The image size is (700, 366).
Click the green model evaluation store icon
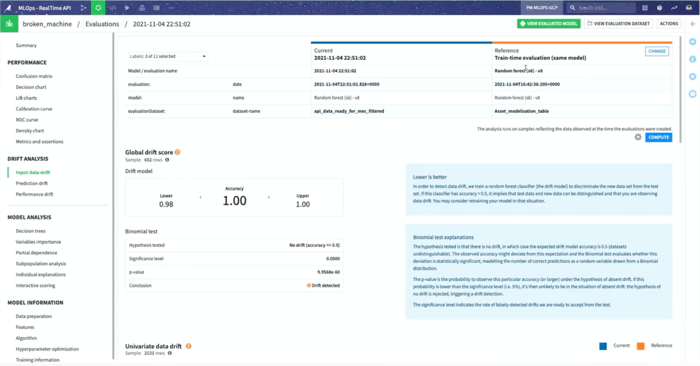[9, 24]
